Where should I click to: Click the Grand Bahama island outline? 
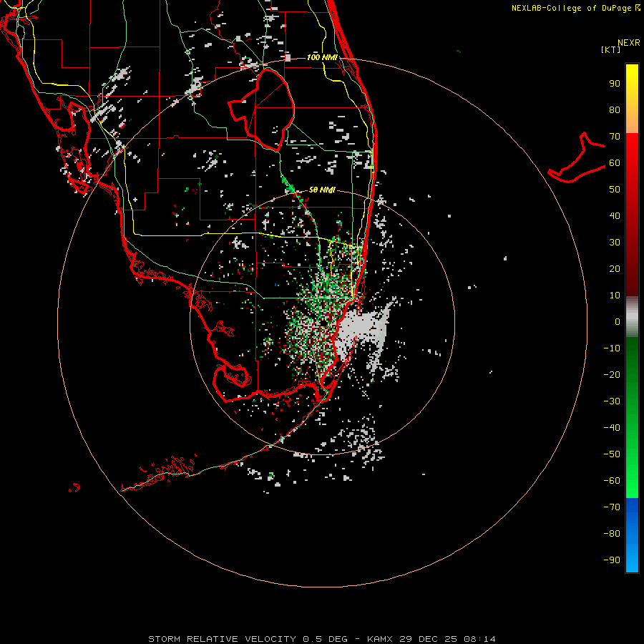pos(577,157)
